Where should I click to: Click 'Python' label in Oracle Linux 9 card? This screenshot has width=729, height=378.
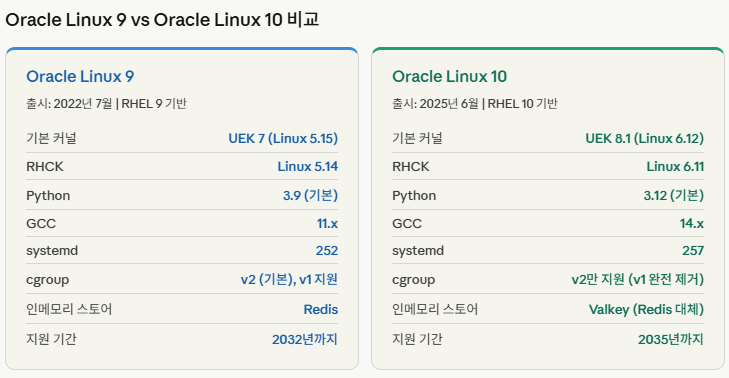click(x=48, y=196)
